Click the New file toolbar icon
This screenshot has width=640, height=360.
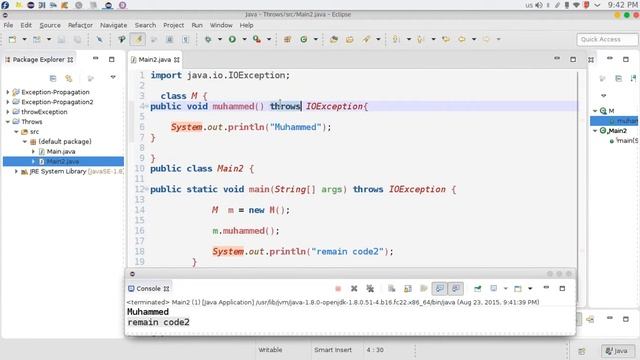coord(12,40)
